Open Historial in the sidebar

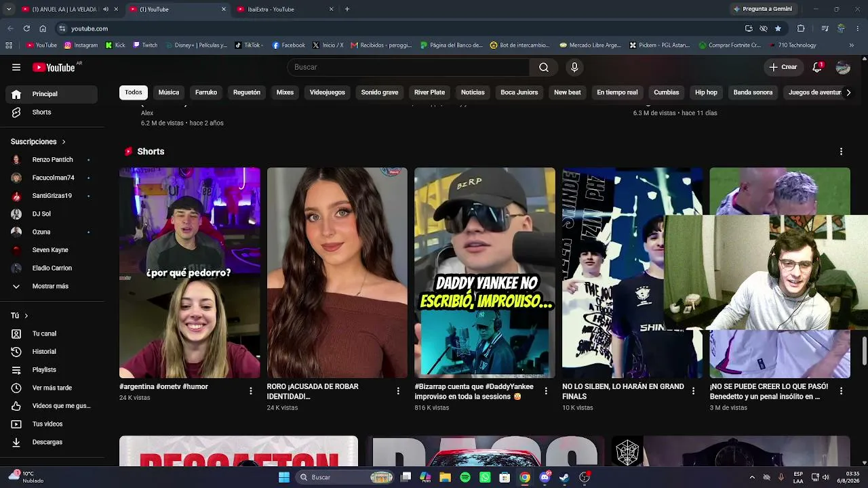[x=52, y=352]
